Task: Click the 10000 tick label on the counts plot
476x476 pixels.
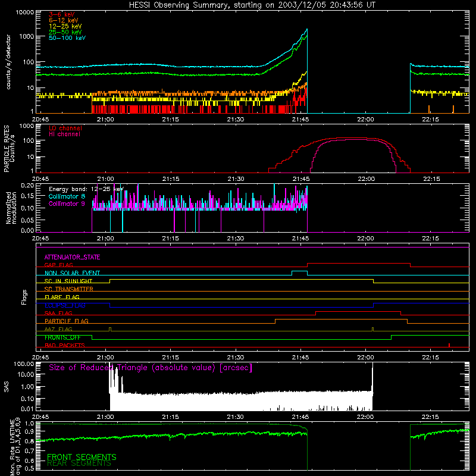Action: click(x=25, y=12)
